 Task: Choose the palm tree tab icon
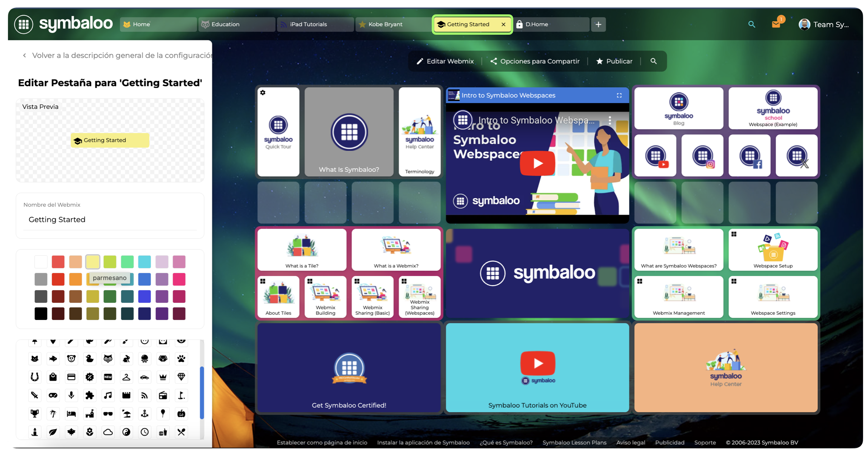[53, 414]
